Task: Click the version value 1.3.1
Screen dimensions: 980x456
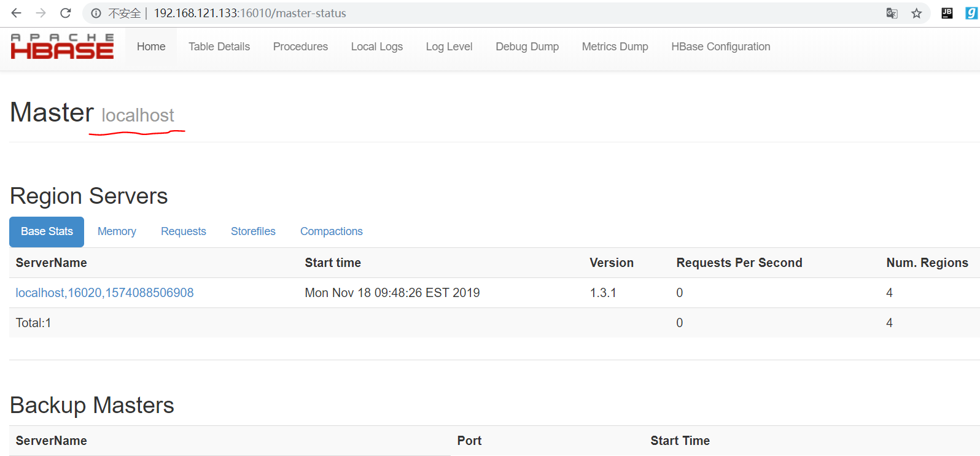Action: [603, 293]
